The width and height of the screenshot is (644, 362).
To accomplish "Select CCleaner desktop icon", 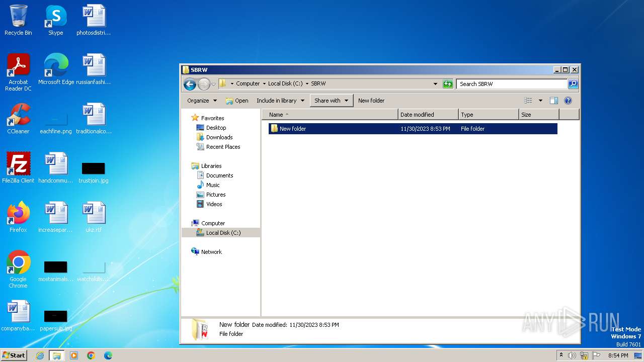I will coord(18,119).
